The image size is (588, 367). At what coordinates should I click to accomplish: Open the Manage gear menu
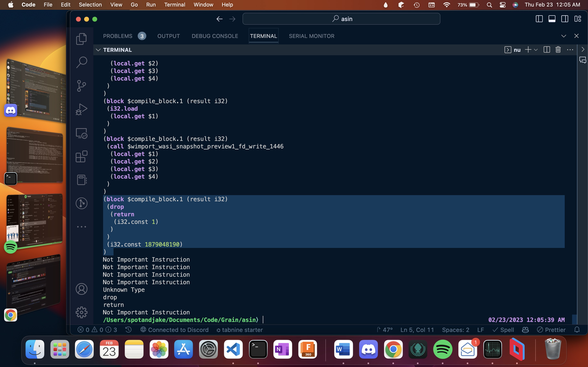click(81, 312)
